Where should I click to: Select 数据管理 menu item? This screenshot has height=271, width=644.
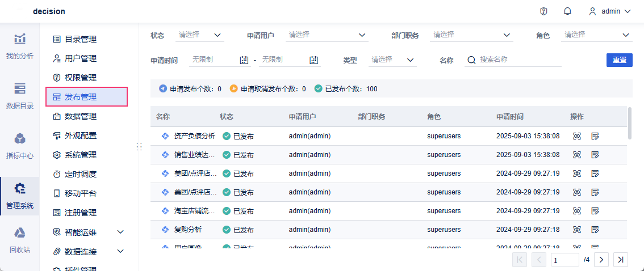click(x=81, y=116)
